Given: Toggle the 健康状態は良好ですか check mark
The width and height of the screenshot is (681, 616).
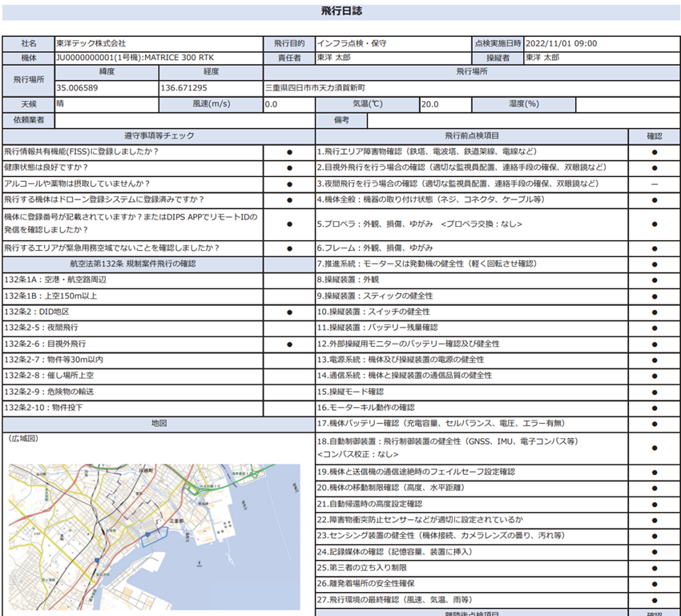Looking at the screenshot, I should coord(290,168).
